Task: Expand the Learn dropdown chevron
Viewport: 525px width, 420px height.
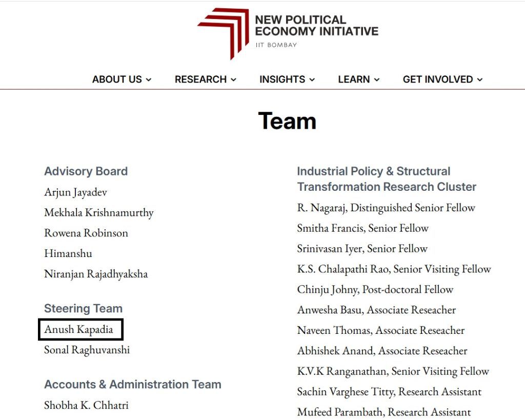Action: (377, 80)
